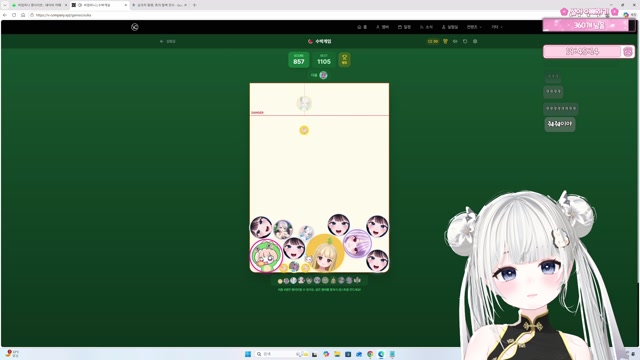Click the browser back arrow

pos(5,15)
